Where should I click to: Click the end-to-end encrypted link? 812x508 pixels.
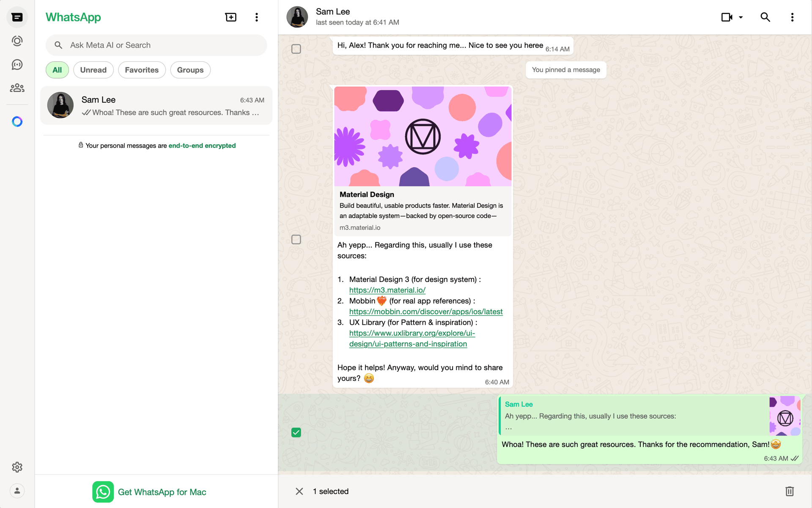pyautogui.click(x=202, y=146)
